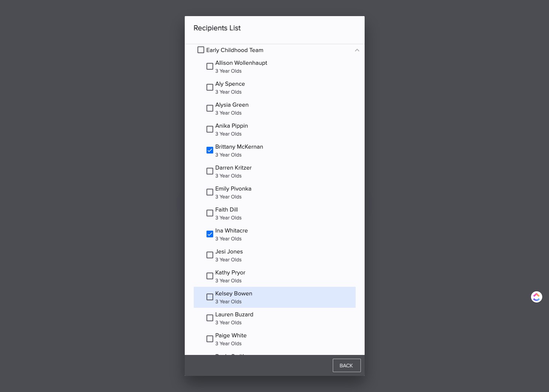Click the name Brittany McKernan
Viewport: 549px width, 392px height.
tap(239, 147)
